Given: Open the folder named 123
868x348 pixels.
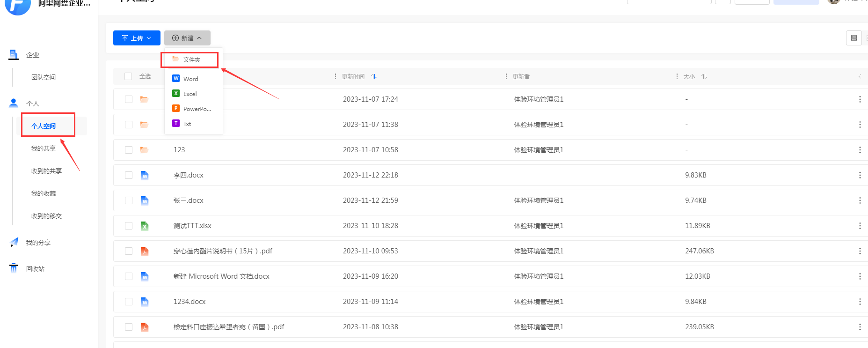Looking at the screenshot, I should click(x=179, y=150).
